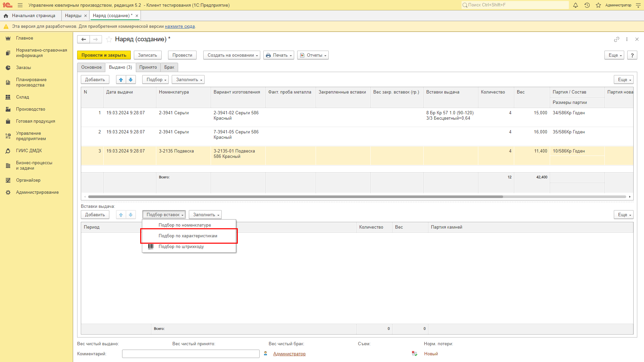Click the Производство factory icon

8,109
